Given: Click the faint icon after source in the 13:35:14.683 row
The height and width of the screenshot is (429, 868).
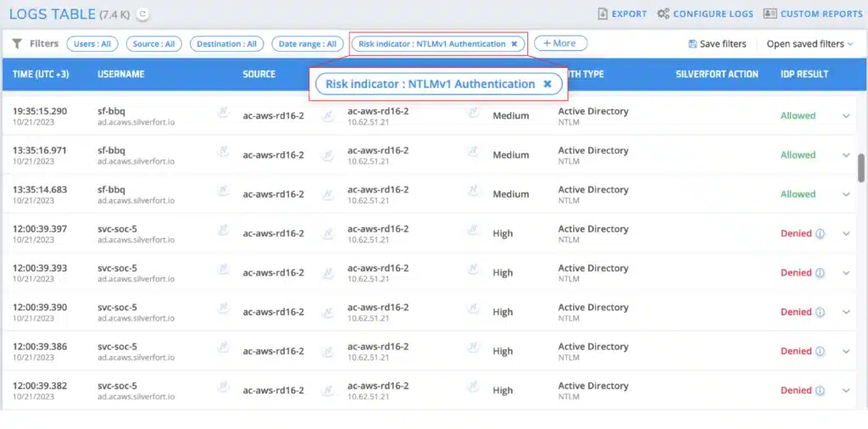Looking at the screenshot, I should coord(328,194).
